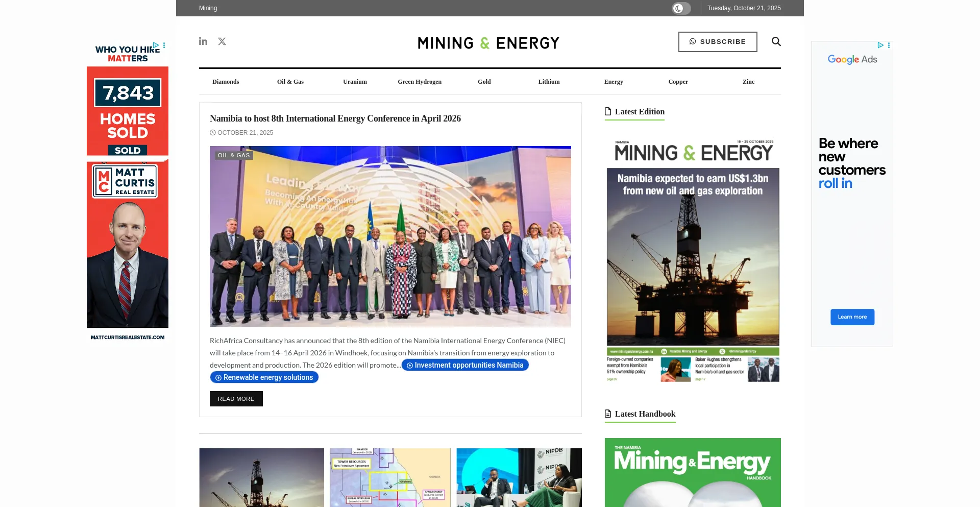Select Green Hydrogen in navigation

(420, 82)
